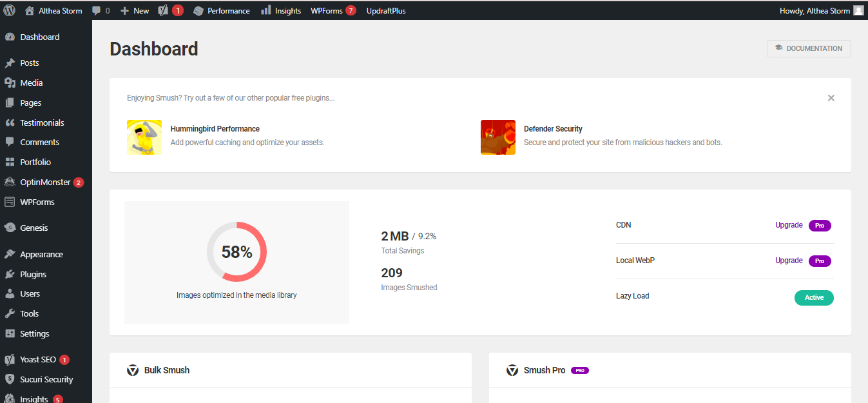The height and width of the screenshot is (403, 868).
Task: Open the Documentation button
Action: coord(809,48)
